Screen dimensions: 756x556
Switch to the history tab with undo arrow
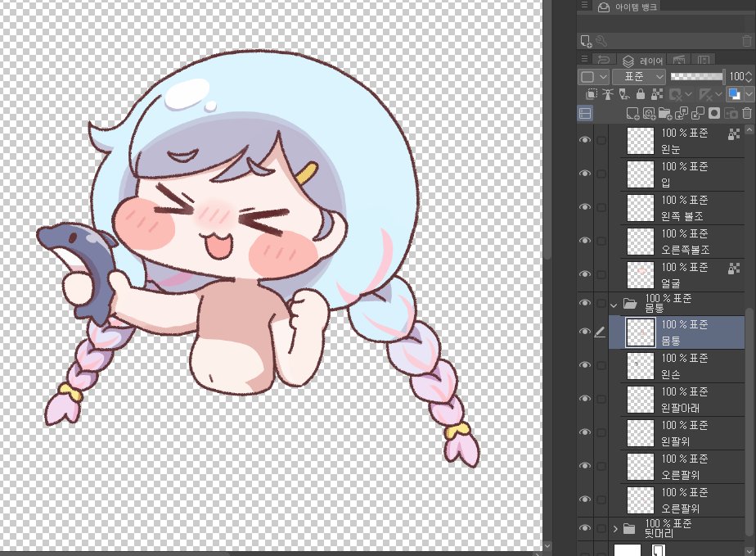click(604, 60)
